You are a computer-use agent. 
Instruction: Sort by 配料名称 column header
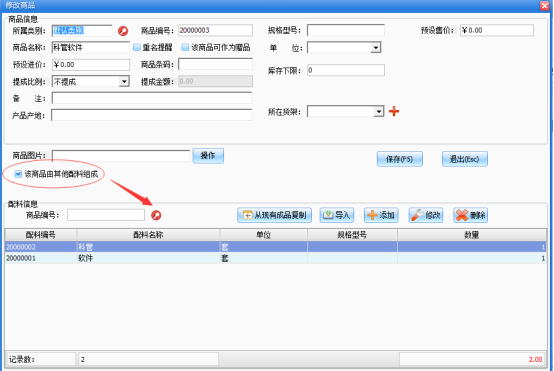[x=148, y=235]
